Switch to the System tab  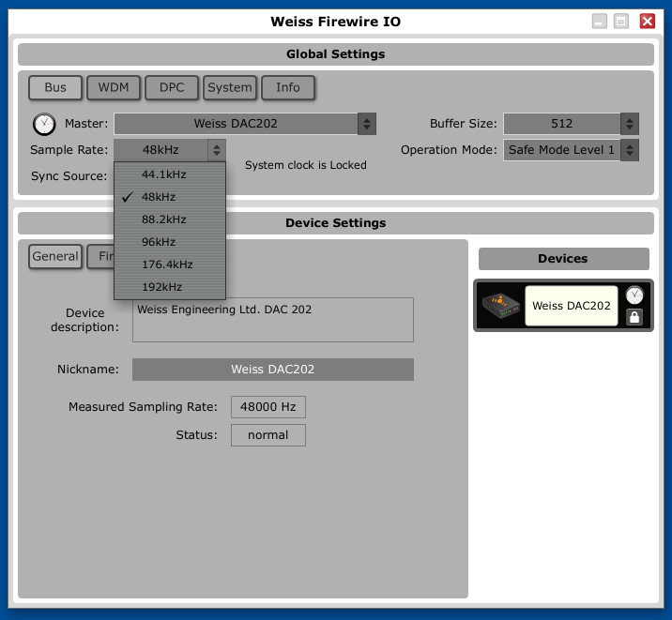(230, 87)
